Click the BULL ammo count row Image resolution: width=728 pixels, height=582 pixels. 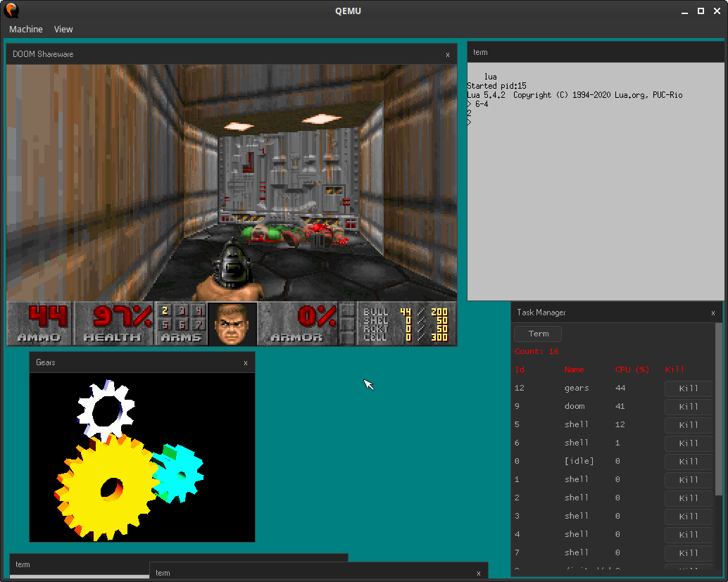point(405,312)
